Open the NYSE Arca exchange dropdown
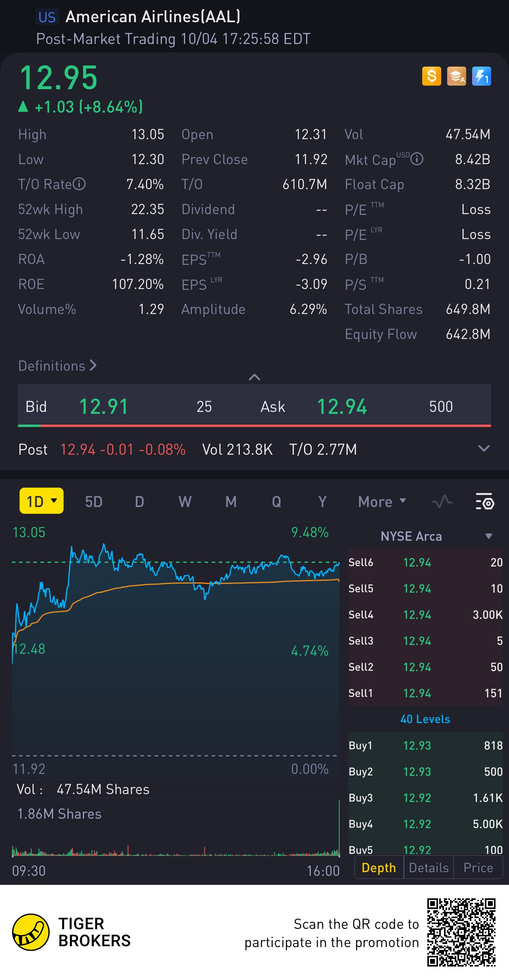The height and width of the screenshot is (980, 509). click(x=488, y=536)
